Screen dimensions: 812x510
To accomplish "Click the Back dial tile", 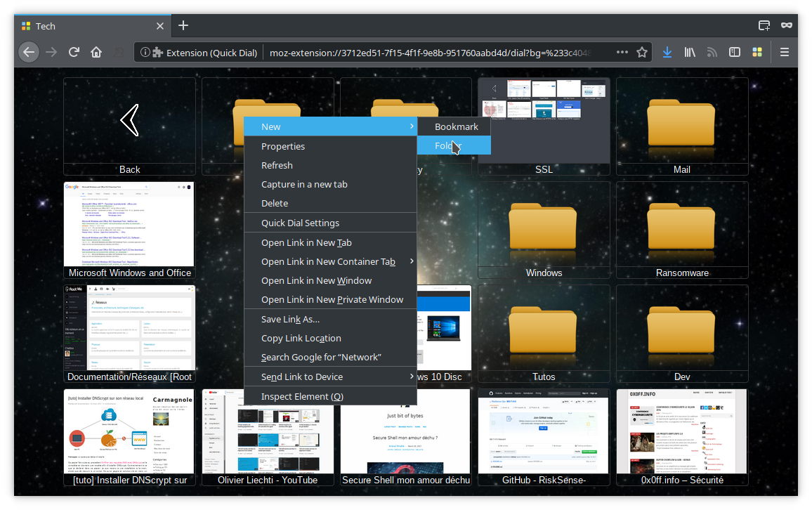I will click(129, 125).
